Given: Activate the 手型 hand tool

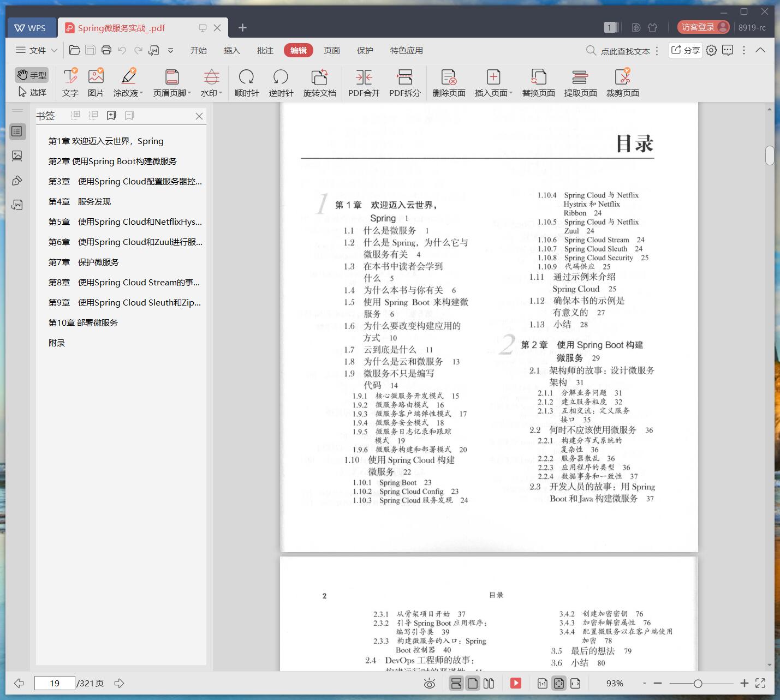Looking at the screenshot, I should click(32, 75).
